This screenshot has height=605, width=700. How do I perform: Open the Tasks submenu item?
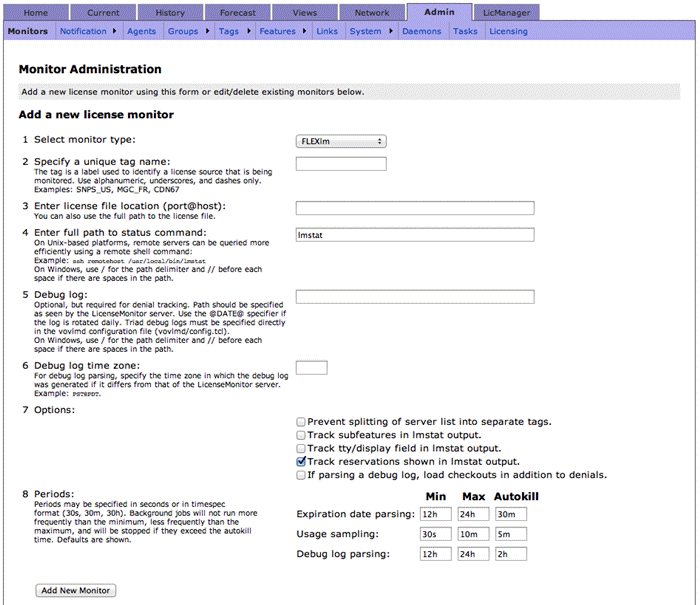pyautogui.click(x=465, y=32)
